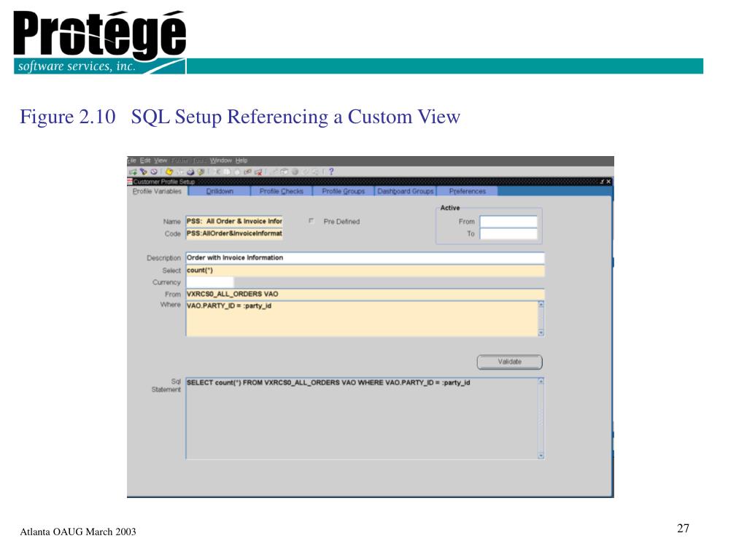
Task: Open the Window menu
Action: tap(221, 160)
